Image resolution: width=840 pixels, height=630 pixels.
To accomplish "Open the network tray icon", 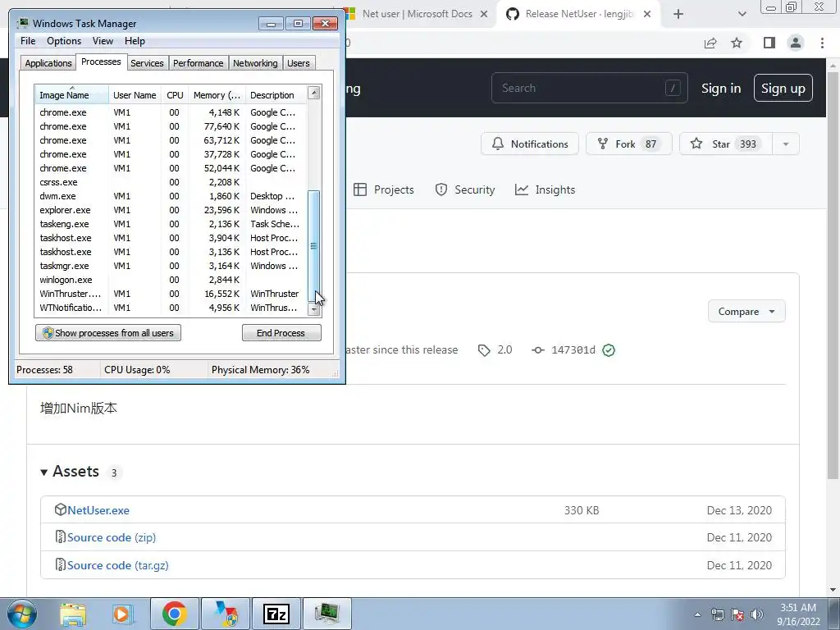I will (x=717, y=614).
